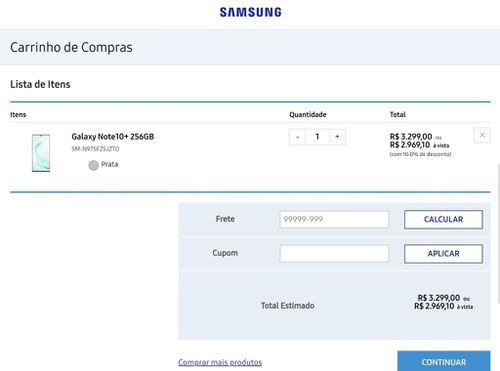
Task: Click the Itens column header
Action: 18,115
